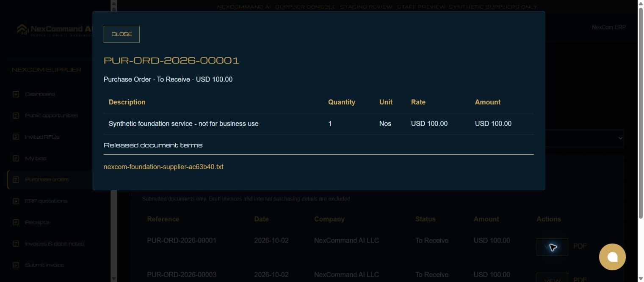This screenshot has height=282, width=644.
Task: Click the NEXCOM SUPPLIER sidebar heading
Action: 47,69
